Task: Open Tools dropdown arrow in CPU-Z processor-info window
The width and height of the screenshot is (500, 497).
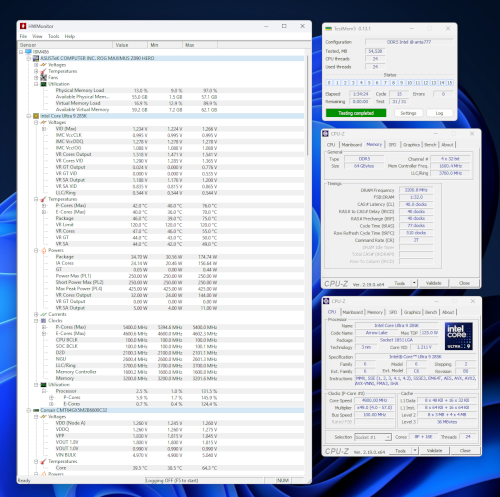Action: point(415,451)
